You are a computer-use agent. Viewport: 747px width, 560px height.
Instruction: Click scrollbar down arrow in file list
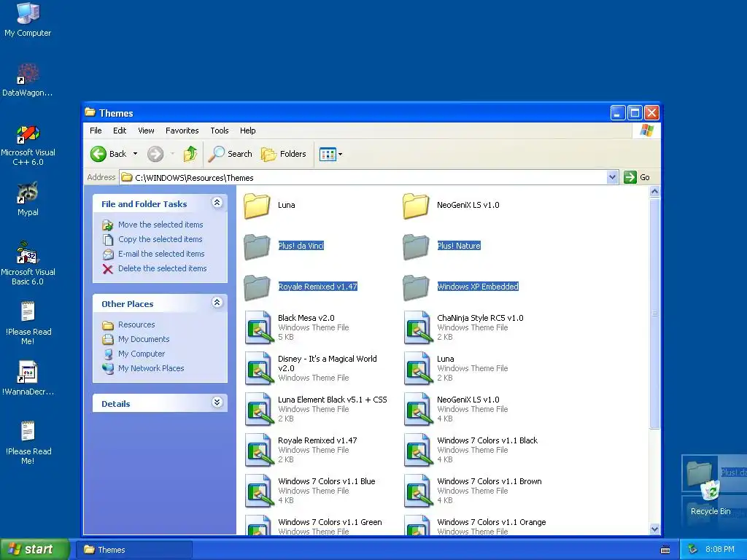tap(654, 529)
